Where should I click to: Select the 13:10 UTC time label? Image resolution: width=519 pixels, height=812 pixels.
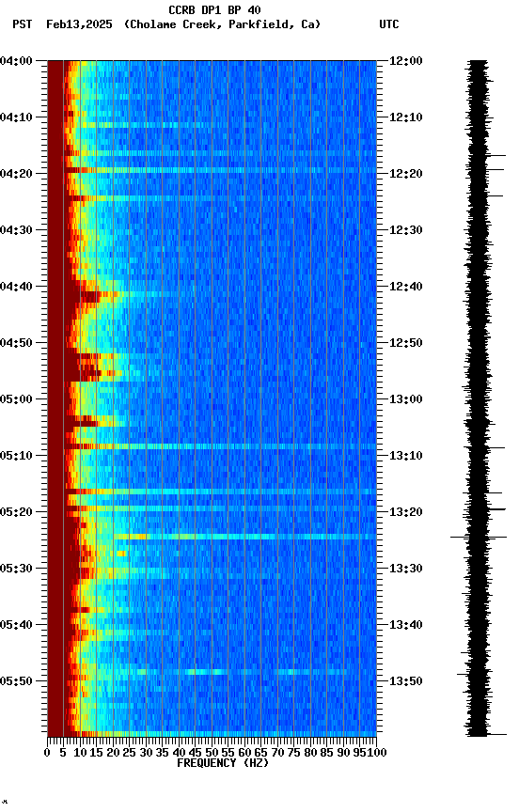click(406, 456)
